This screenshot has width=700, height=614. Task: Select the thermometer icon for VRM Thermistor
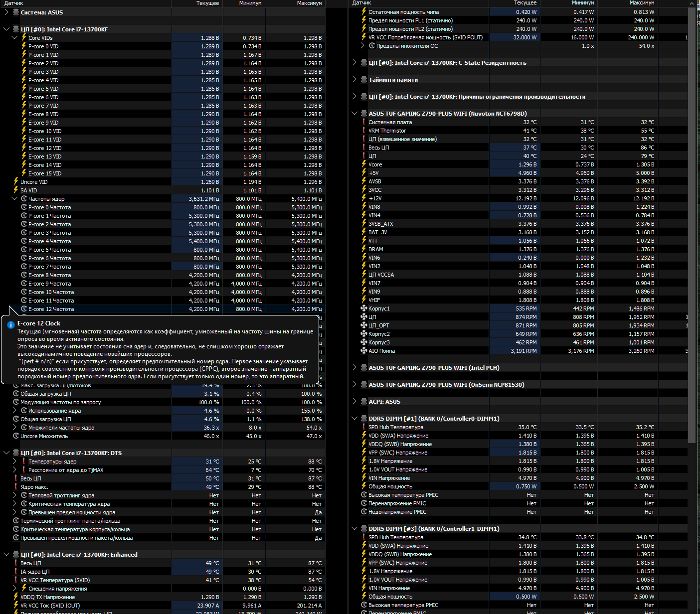363,131
